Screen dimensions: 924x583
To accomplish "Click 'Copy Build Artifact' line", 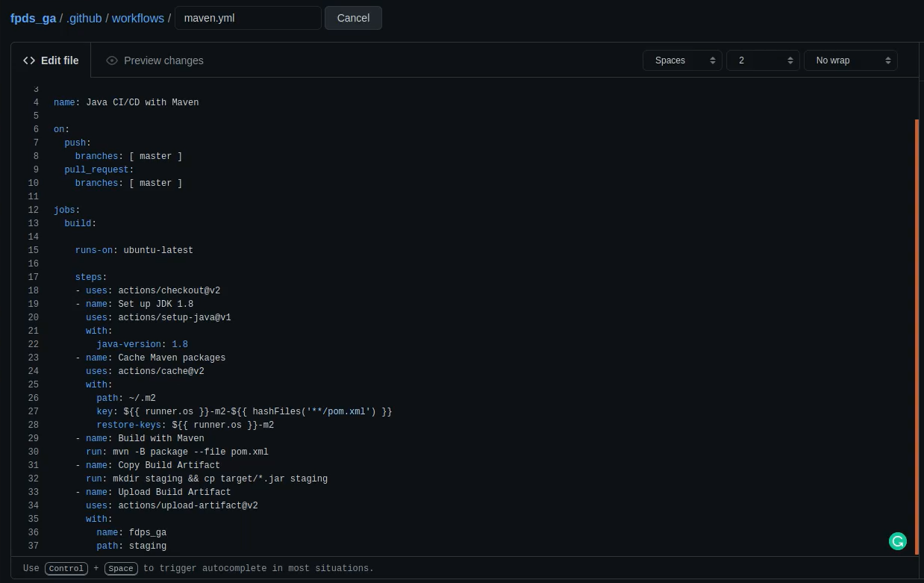I will coord(148,465).
